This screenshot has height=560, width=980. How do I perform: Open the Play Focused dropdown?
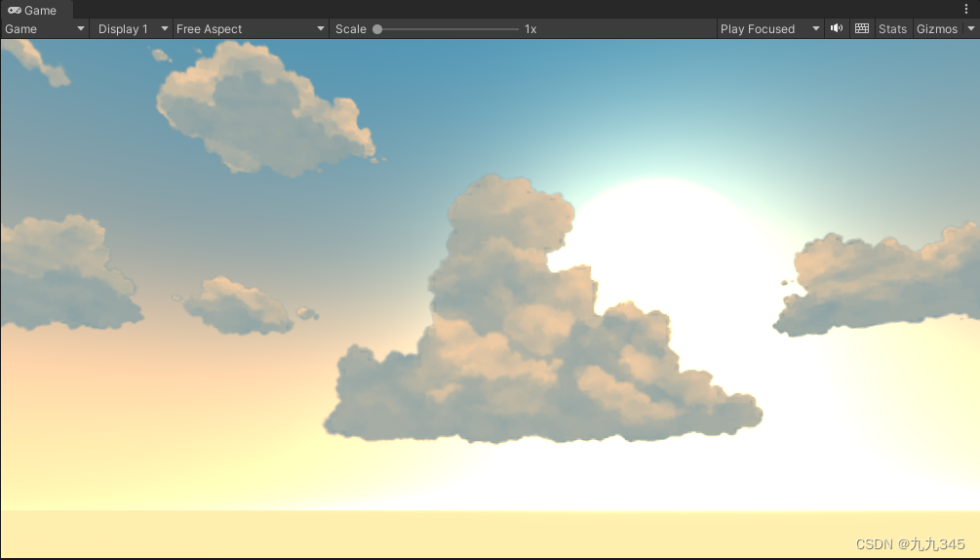tap(769, 28)
